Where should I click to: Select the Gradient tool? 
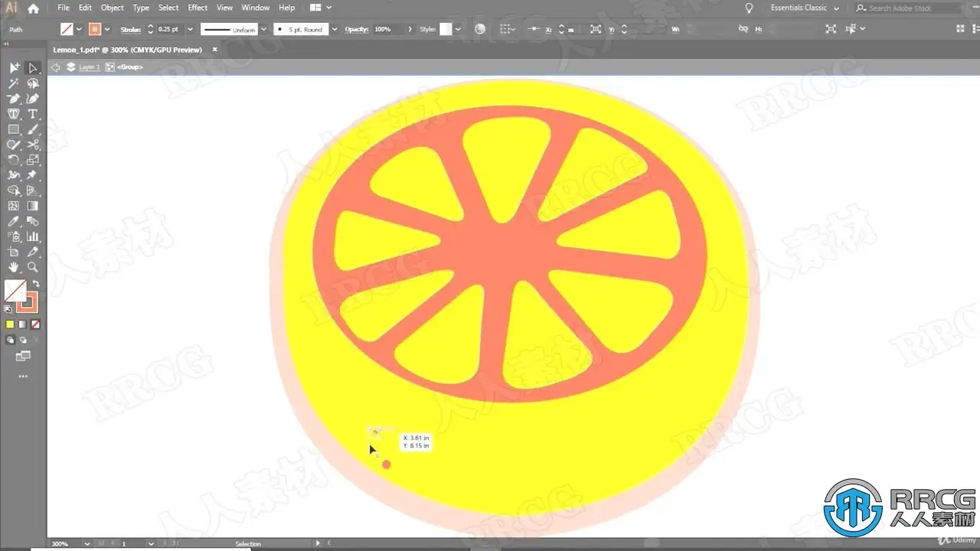click(x=32, y=206)
